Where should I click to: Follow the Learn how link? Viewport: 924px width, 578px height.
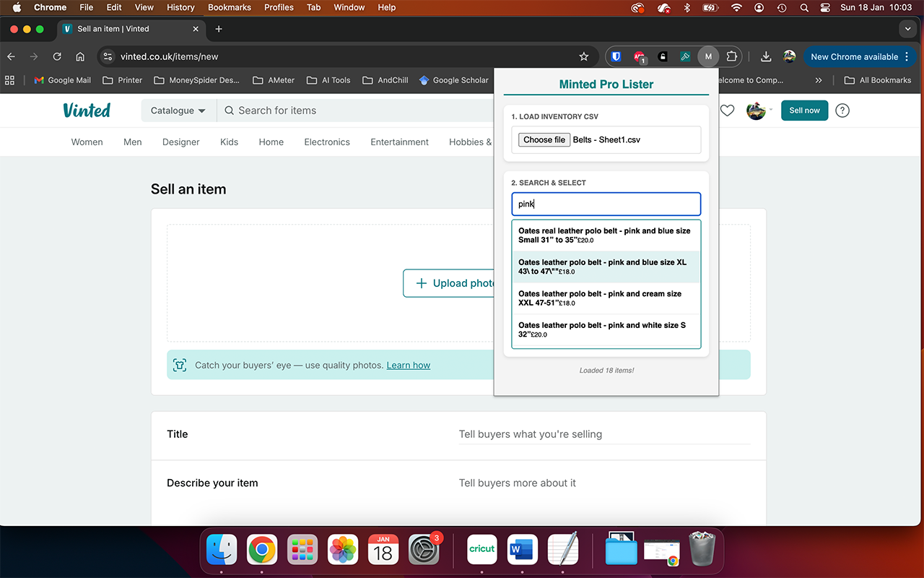click(409, 366)
